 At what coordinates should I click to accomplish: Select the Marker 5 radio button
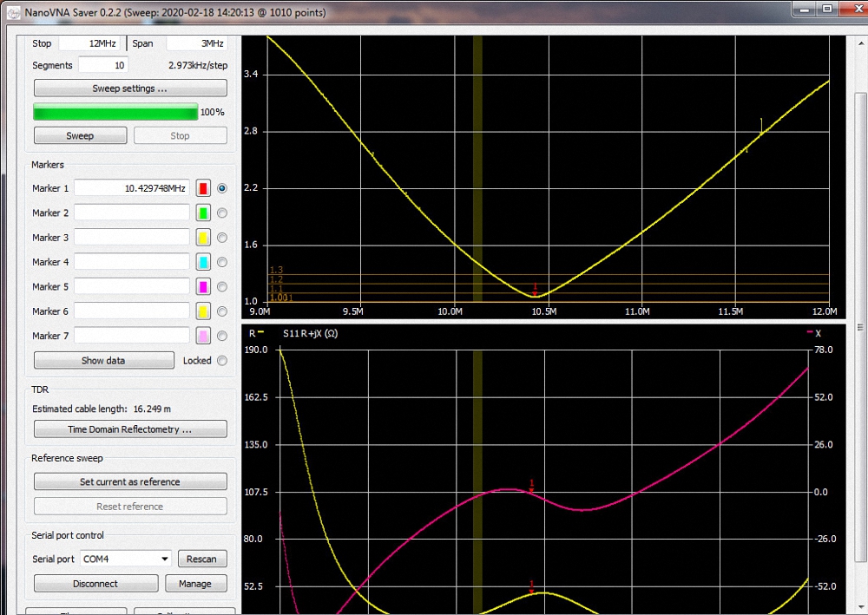click(222, 286)
